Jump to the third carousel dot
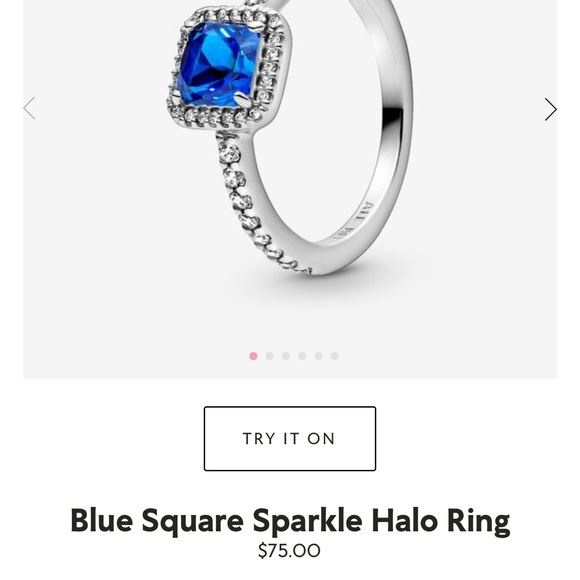This screenshot has height=580, width=580. click(x=286, y=356)
